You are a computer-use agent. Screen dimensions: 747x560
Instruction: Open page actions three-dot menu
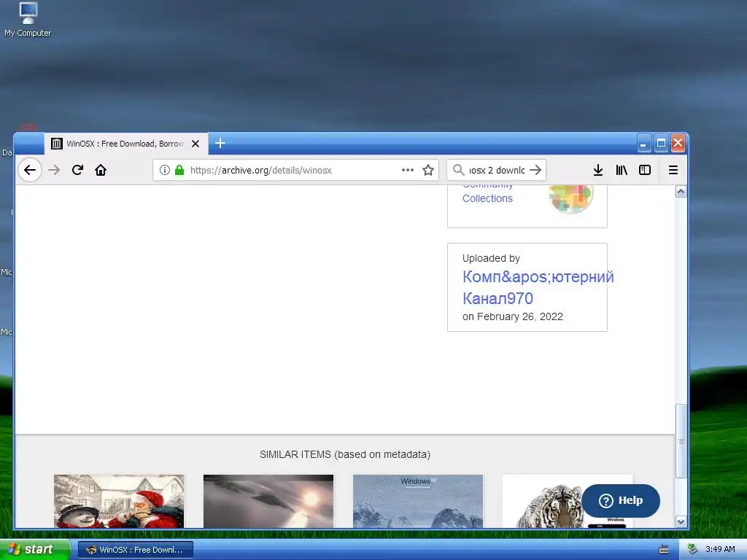(x=407, y=170)
